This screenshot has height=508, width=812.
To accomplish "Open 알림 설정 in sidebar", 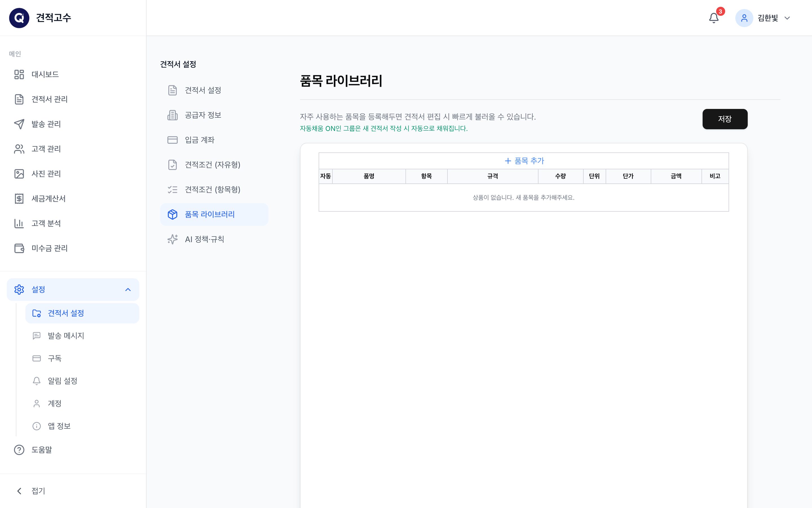I will [x=82, y=381].
